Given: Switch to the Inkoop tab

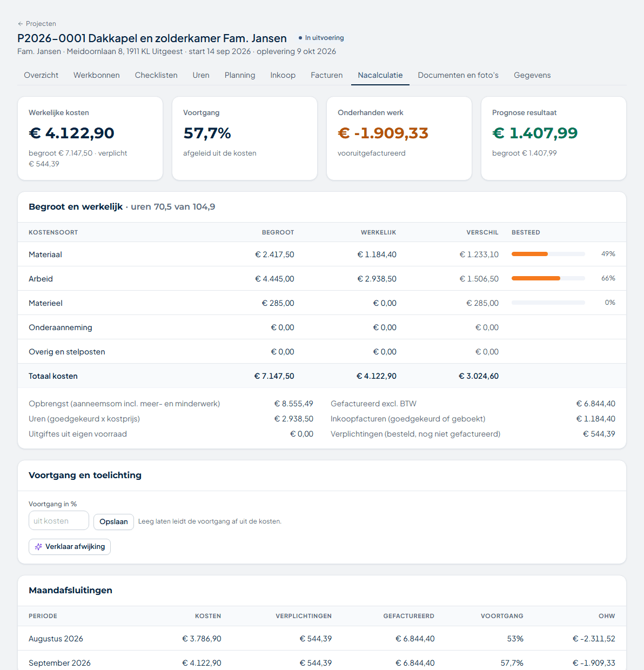Looking at the screenshot, I should [283, 75].
